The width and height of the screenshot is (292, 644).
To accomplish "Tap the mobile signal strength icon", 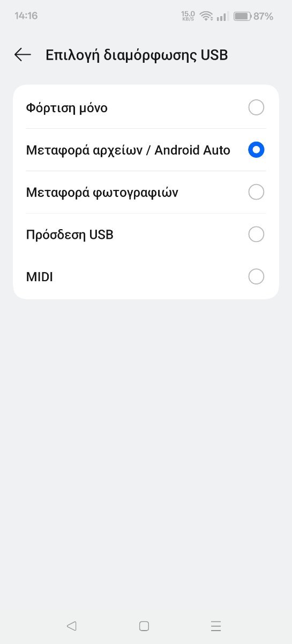I will [x=222, y=16].
